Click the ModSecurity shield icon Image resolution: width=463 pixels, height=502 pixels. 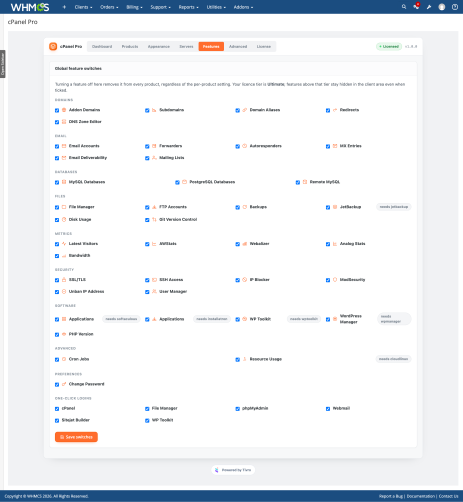tap(335, 280)
